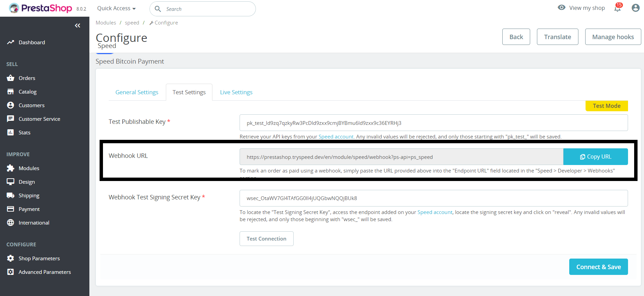This screenshot has width=644, height=296.
Task: Click the Webhook Test Signing Secret Key field
Action: tap(434, 198)
